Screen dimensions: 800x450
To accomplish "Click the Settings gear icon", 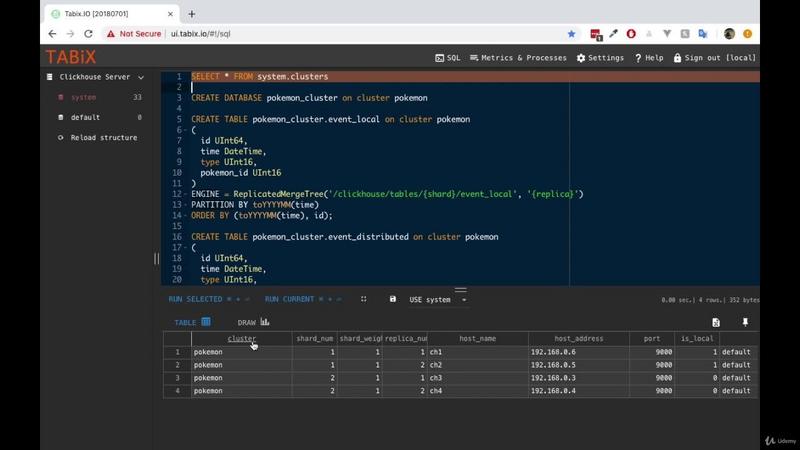I will click(581, 58).
